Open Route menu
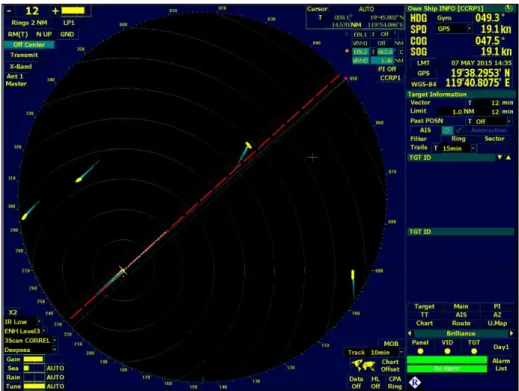 [461, 323]
